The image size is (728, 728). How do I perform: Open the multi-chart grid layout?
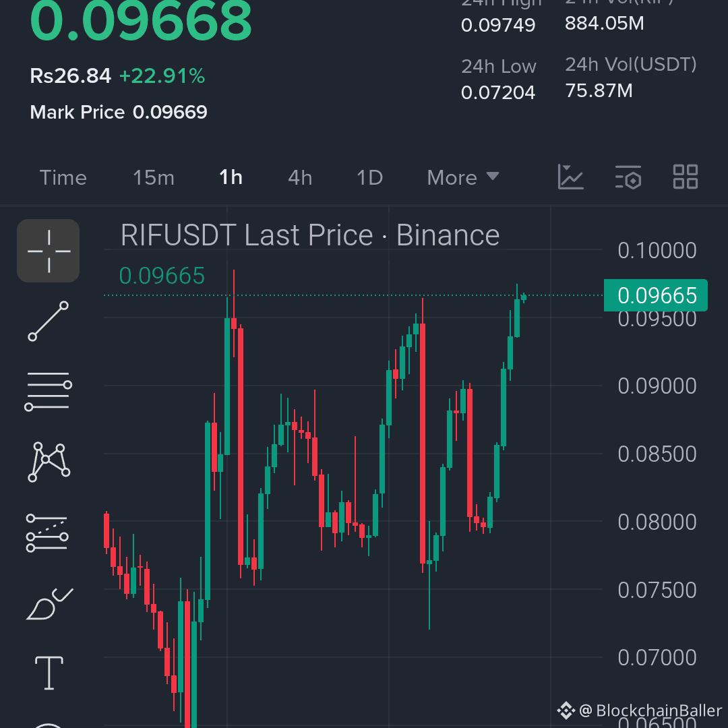pyautogui.click(x=686, y=177)
